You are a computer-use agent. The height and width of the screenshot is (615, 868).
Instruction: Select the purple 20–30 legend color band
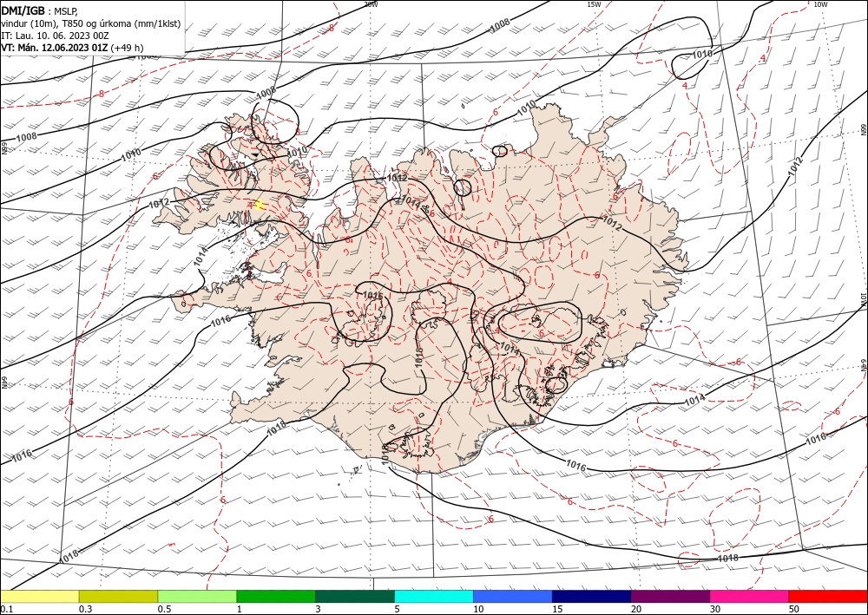[670, 596]
